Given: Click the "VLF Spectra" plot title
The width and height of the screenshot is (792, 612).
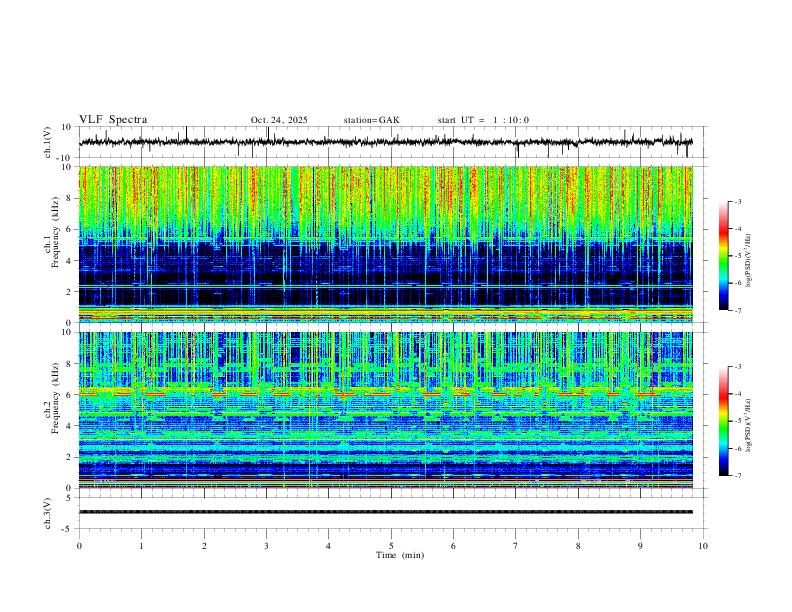Looking at the screenshot, I should pos(113,120).
